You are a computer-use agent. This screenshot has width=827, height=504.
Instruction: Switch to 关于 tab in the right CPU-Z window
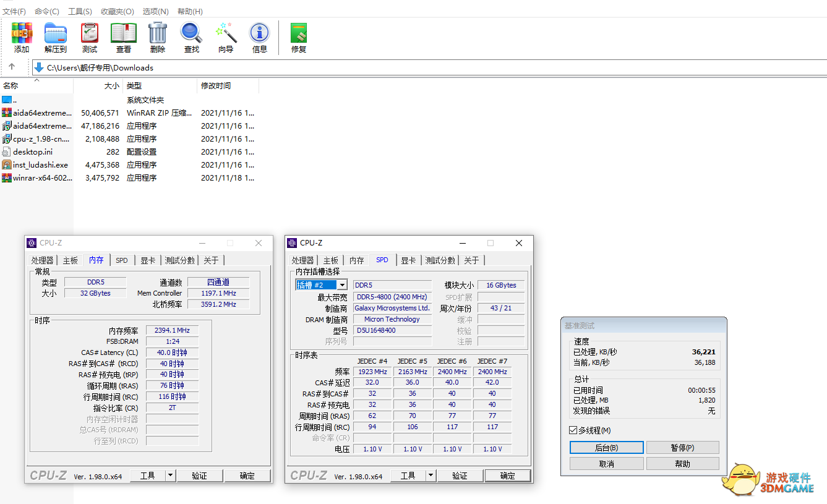point(471,260)
